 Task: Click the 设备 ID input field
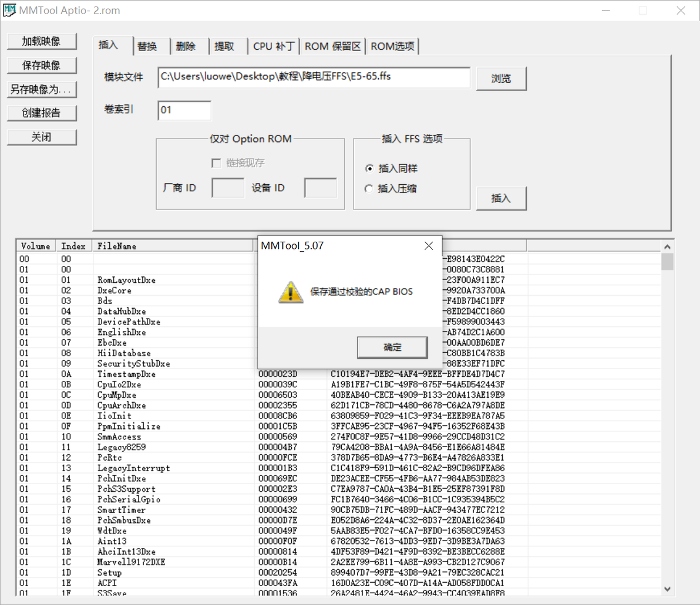321,188
